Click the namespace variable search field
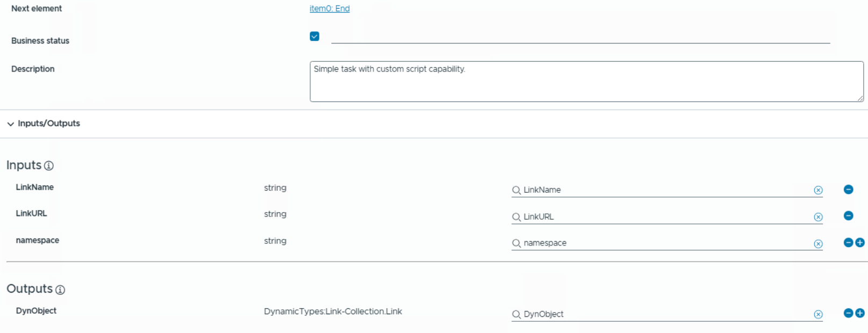This screenshot has width=868, height=333. (666, 243)
